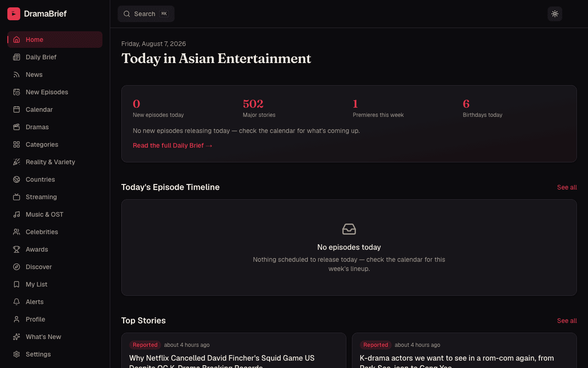Select Dramas in the sidebar

[x=55, y=127]
